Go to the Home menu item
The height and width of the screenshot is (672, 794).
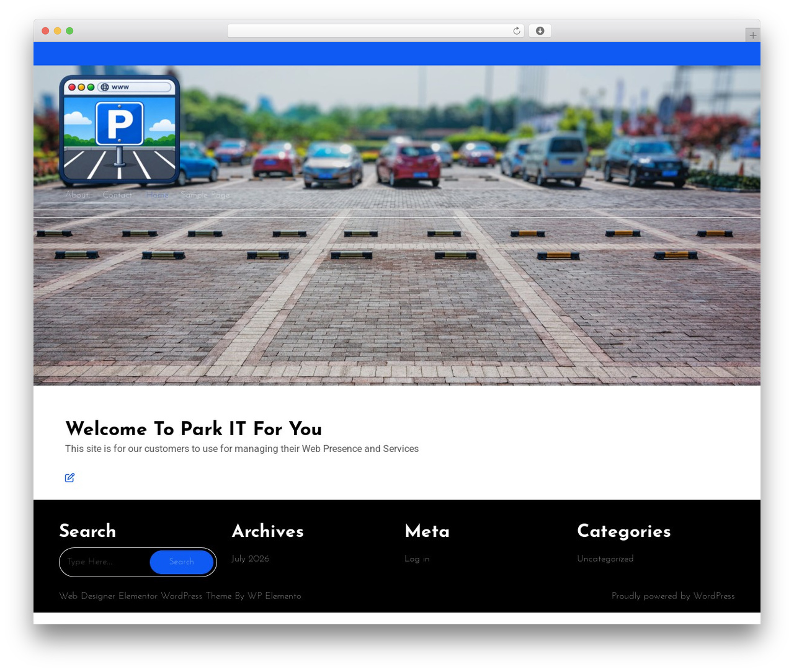(158, 195)
